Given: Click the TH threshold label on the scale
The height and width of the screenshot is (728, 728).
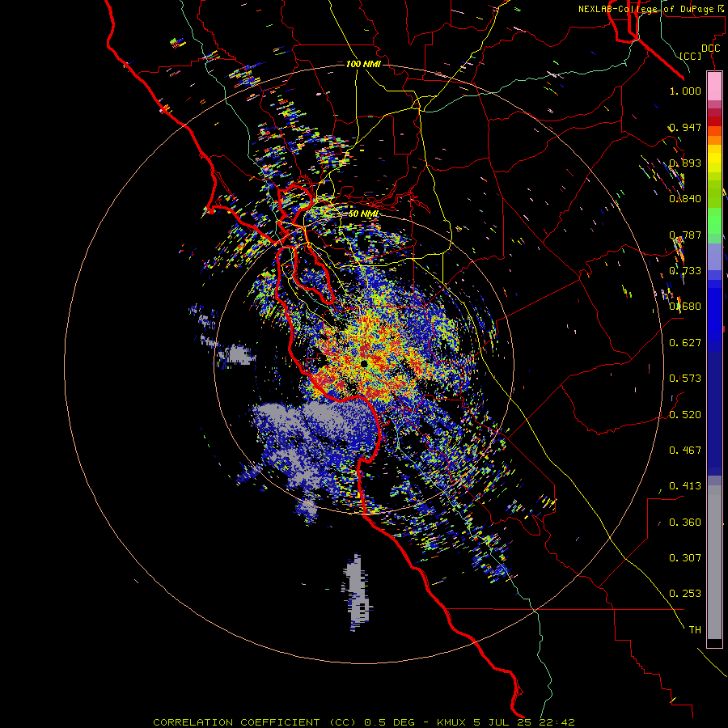Looking at the screenshot, I should (695, 630).
